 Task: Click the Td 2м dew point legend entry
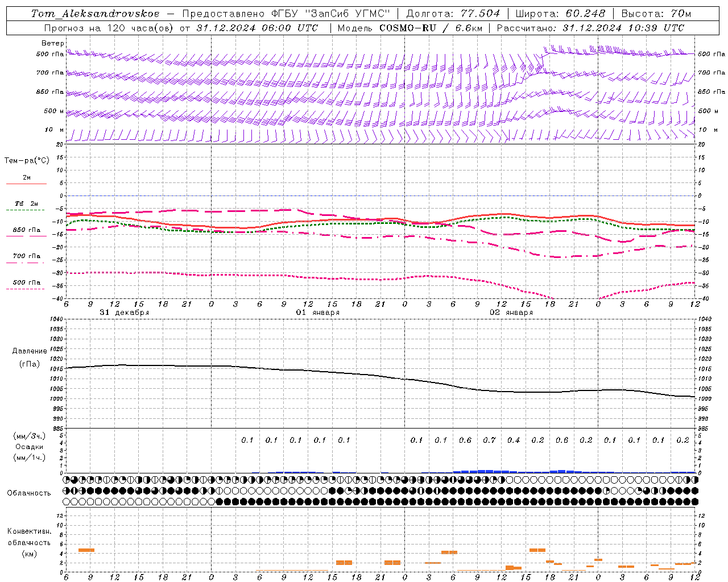26,206
